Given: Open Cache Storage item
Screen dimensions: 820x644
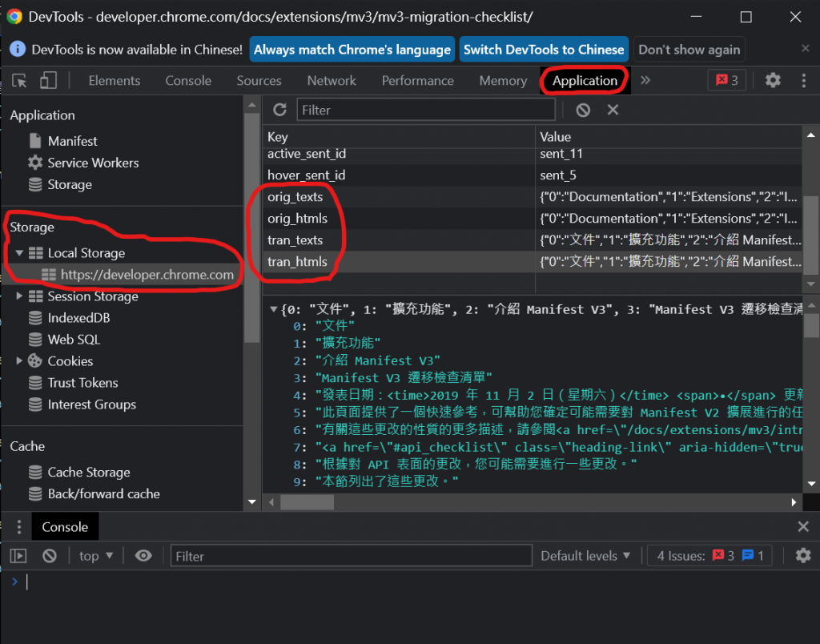Looking at the screenshot, I should pyautogui.click(x=88, y=472).
